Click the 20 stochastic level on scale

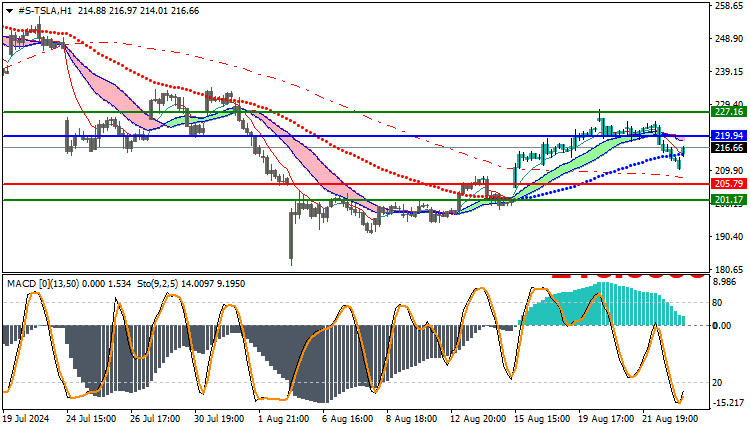click(717, 383)
